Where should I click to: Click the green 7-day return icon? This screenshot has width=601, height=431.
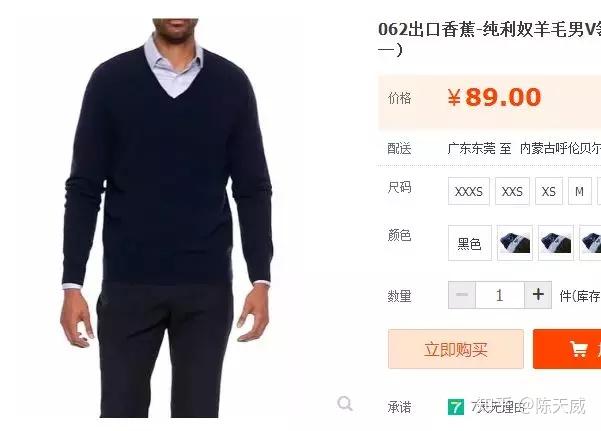coord(456,407)
